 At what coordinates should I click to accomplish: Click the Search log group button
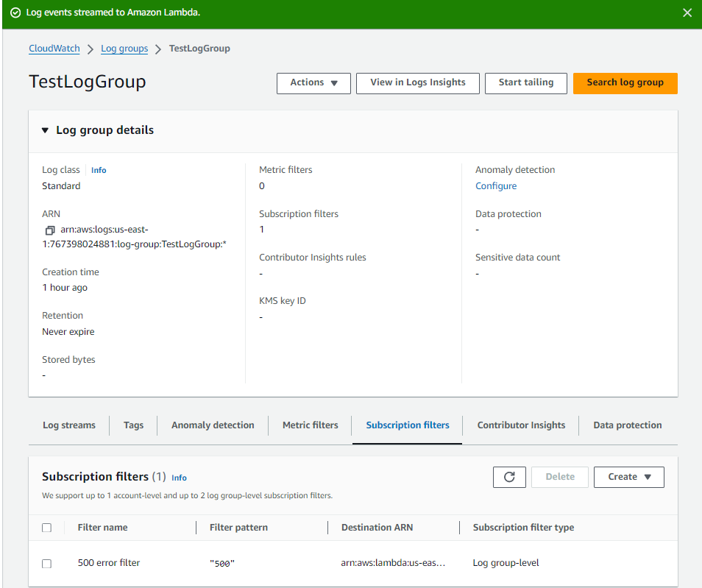(625, 83)
